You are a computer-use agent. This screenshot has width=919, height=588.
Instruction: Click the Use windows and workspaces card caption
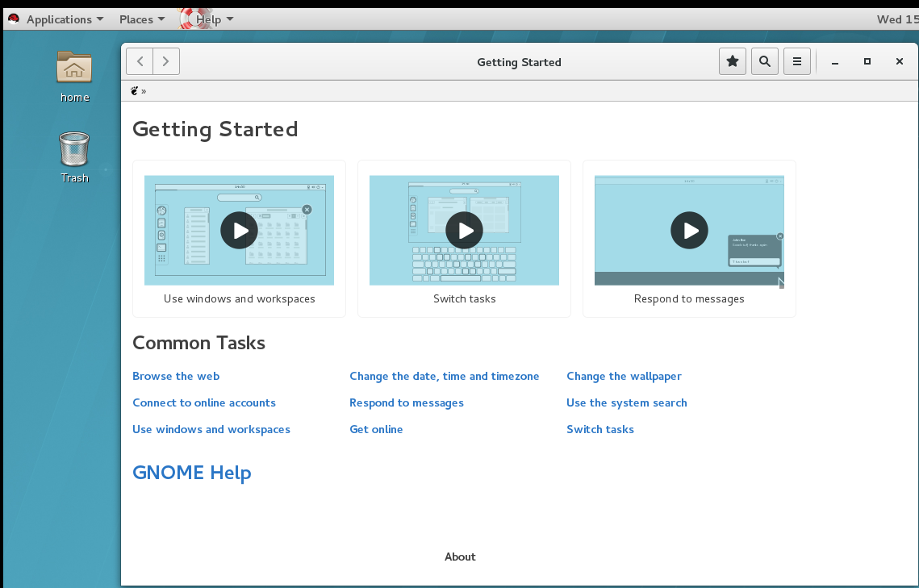(239, 298)
